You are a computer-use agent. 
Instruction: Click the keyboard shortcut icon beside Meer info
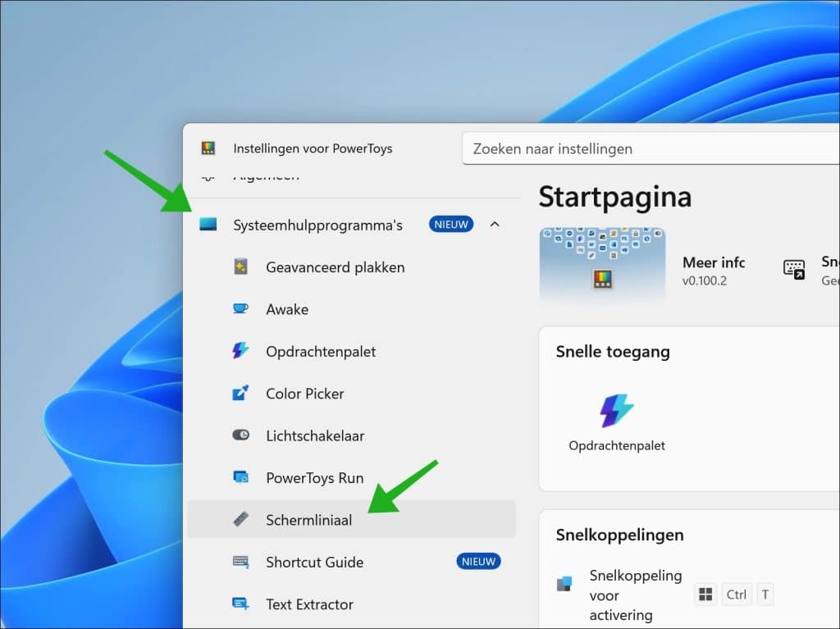coord(794,269)
